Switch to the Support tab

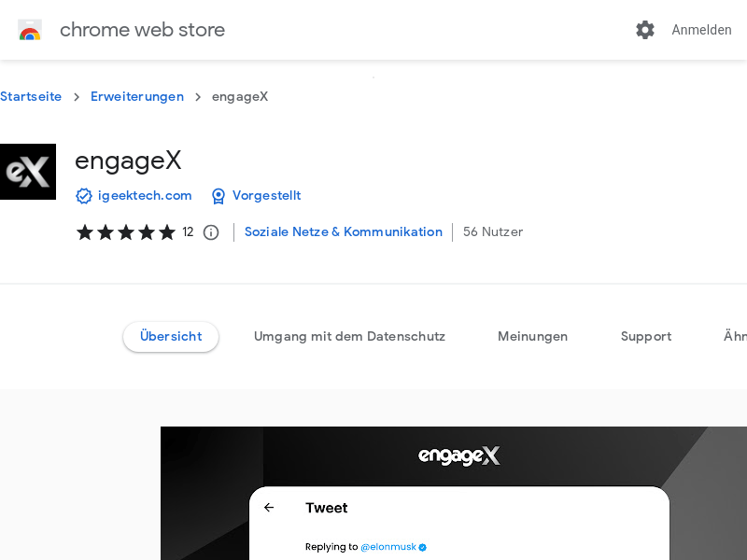tap(646, 337)
